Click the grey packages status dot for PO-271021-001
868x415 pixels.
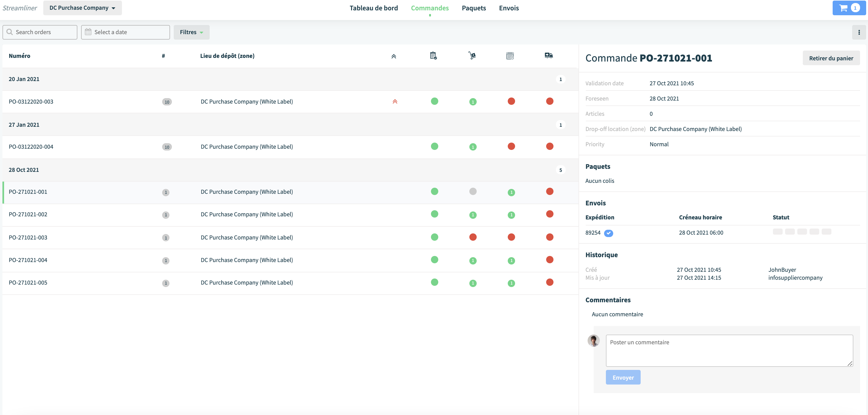tap(473, 191)
